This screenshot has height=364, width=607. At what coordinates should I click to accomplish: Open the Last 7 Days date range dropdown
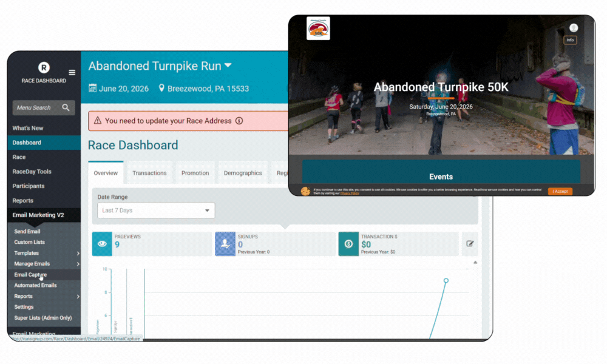pos(156,211)
